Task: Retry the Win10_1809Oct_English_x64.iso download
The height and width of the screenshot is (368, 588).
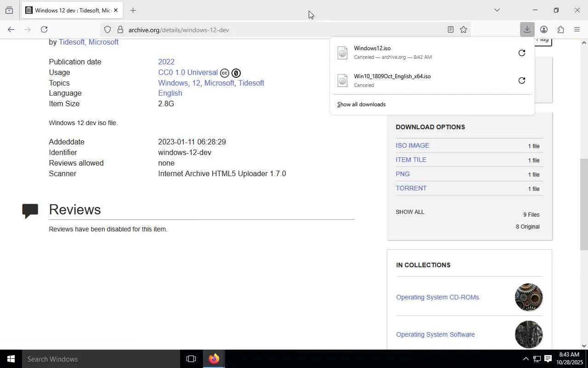Action: [x=522, y=80]
